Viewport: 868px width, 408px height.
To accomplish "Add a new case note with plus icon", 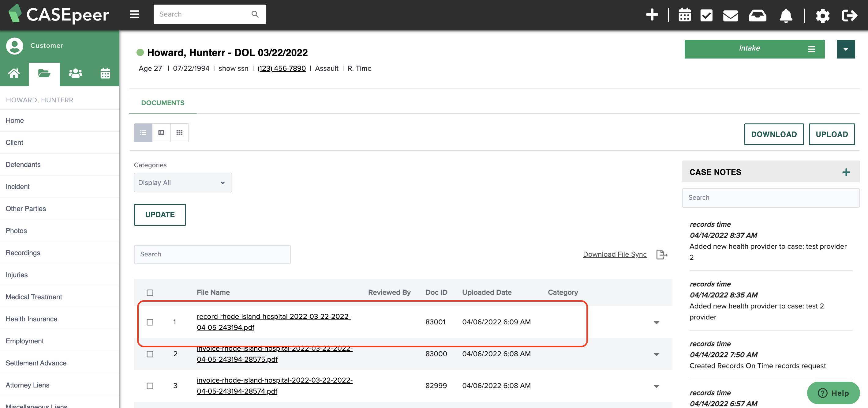I will tap(846, 172).
